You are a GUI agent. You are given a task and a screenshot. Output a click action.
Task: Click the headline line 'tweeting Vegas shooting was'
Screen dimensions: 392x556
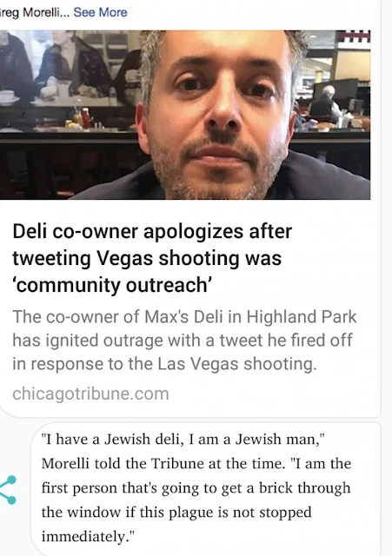coord(147,258)
